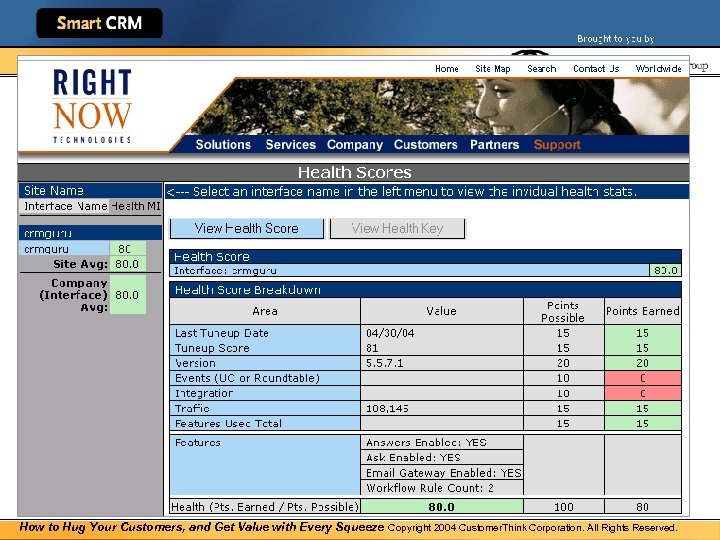Click the crmguru site name header
This screenshot has width=720, height=540.
pyautogui.click(x=90, y=233)
